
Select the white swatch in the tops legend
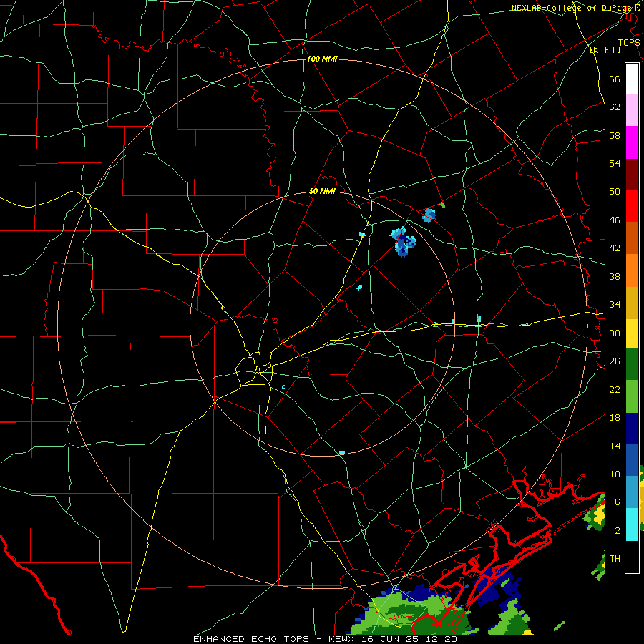pos(632,79)
